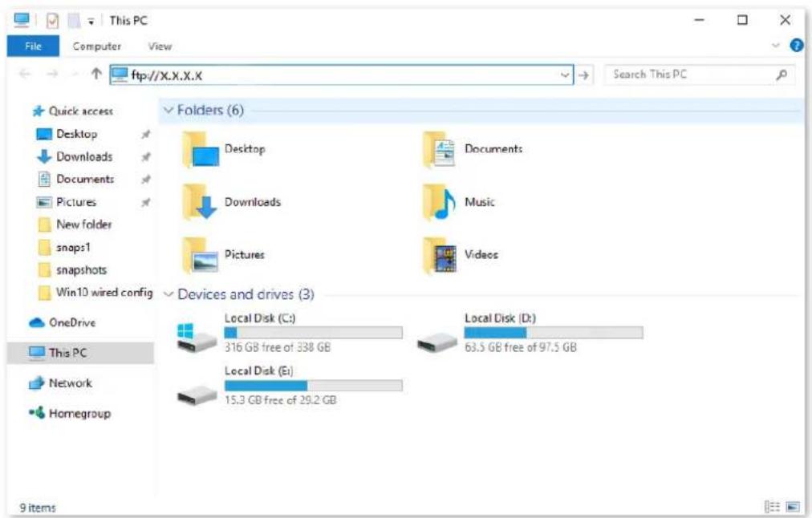Click the OneDrive cloud icon
812x518 pixels.
tap(37, 323)
